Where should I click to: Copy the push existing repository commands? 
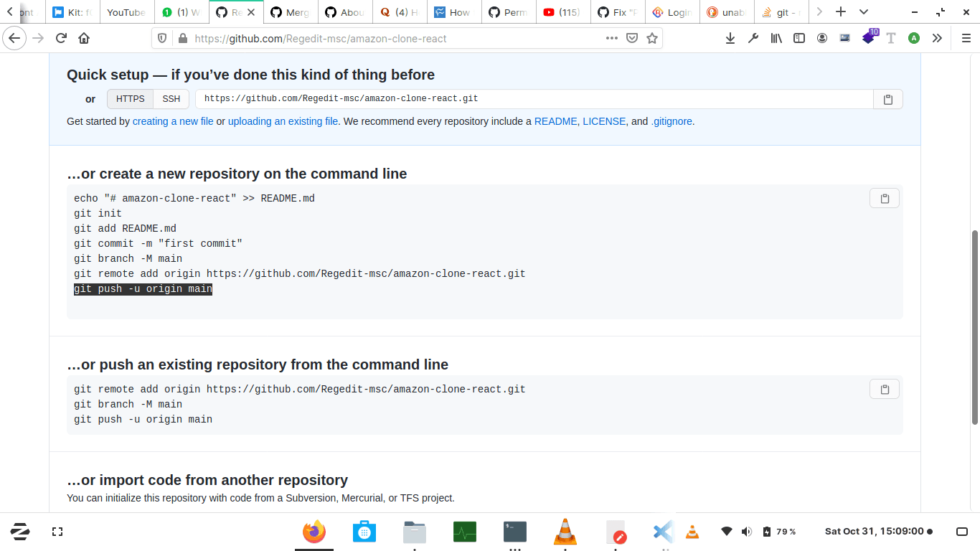tap(884, 390)
